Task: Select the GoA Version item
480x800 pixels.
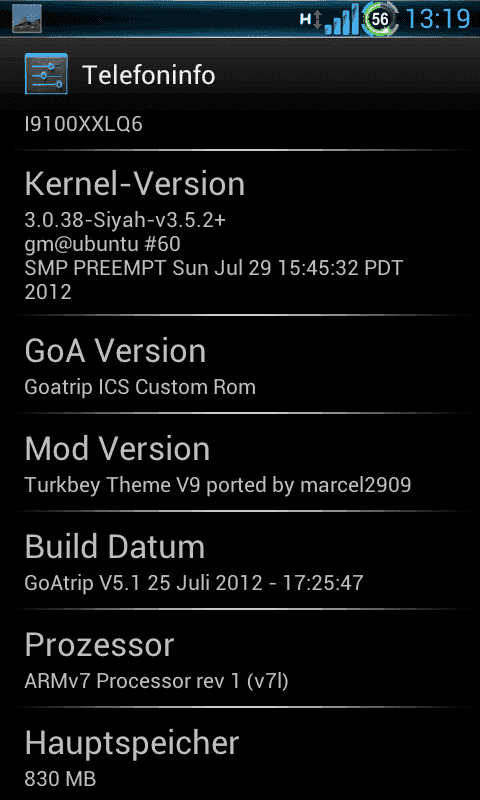Action: point(240,364)
